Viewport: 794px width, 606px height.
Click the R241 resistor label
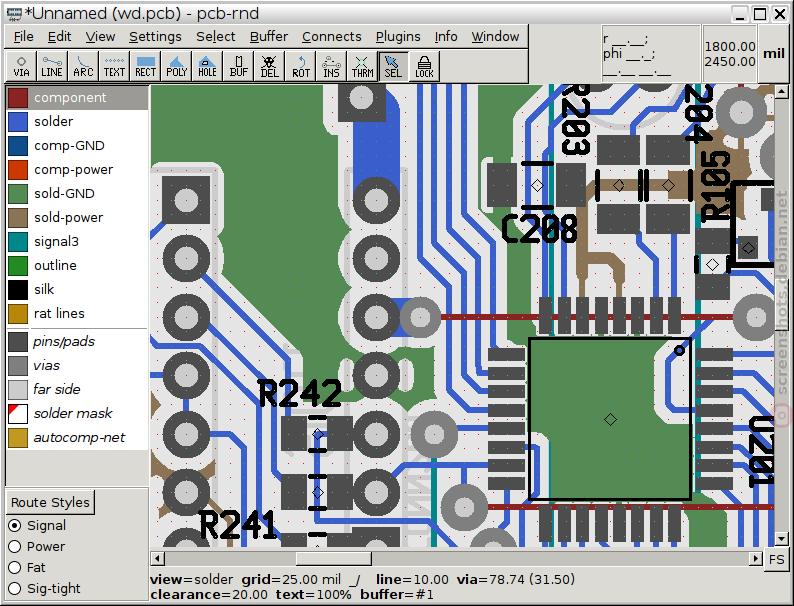coord(238,525)
